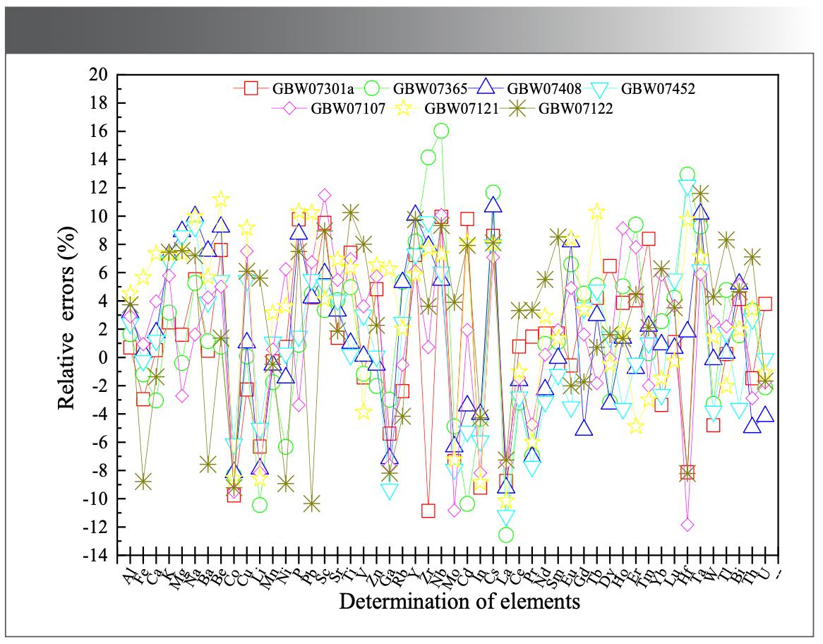The image size is (823, 644).
Task: Click the y-axis tick label -10
Action: 95,499
